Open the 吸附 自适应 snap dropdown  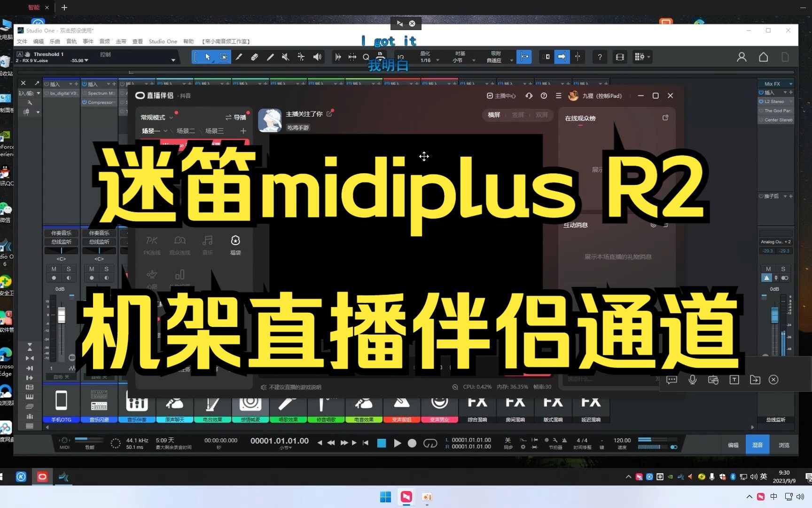pos(500,57)
